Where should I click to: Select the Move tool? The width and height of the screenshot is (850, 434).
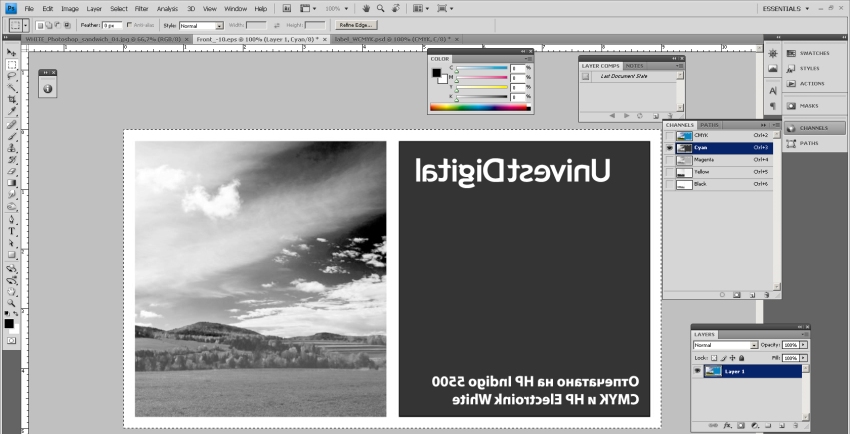(x=11, y=53)
